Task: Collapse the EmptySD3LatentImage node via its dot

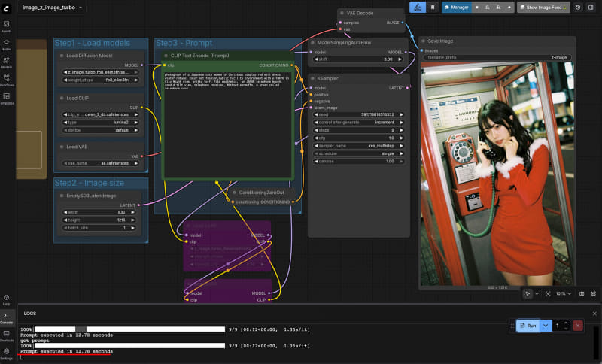Action: pyautogui.click(x=62, y=196)
